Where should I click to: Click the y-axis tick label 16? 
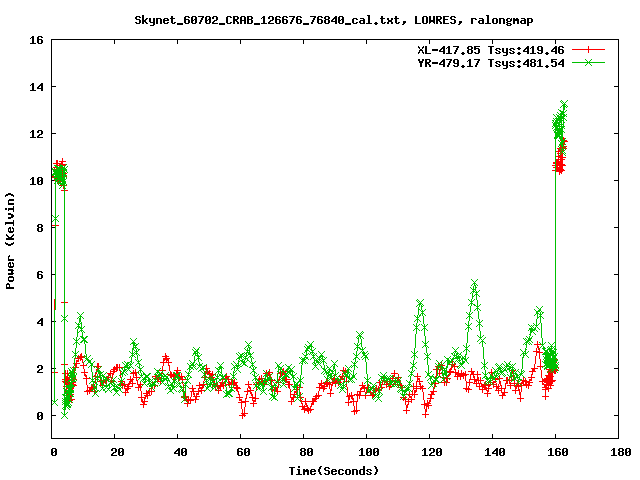[36, 40]
